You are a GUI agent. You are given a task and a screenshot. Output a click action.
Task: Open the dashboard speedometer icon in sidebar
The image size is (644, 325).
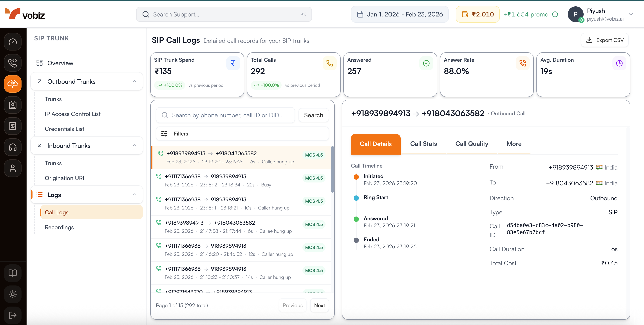click(x=13, y=42)
